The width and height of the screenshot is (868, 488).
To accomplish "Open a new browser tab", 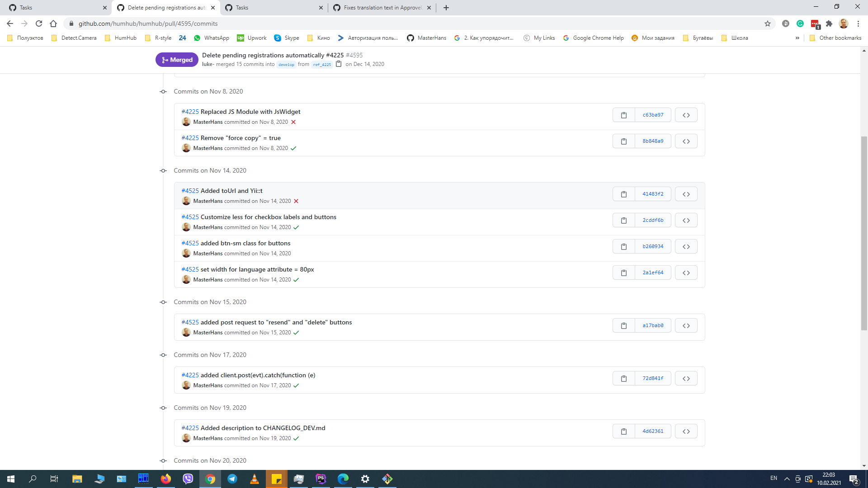I will coord(446,8).
